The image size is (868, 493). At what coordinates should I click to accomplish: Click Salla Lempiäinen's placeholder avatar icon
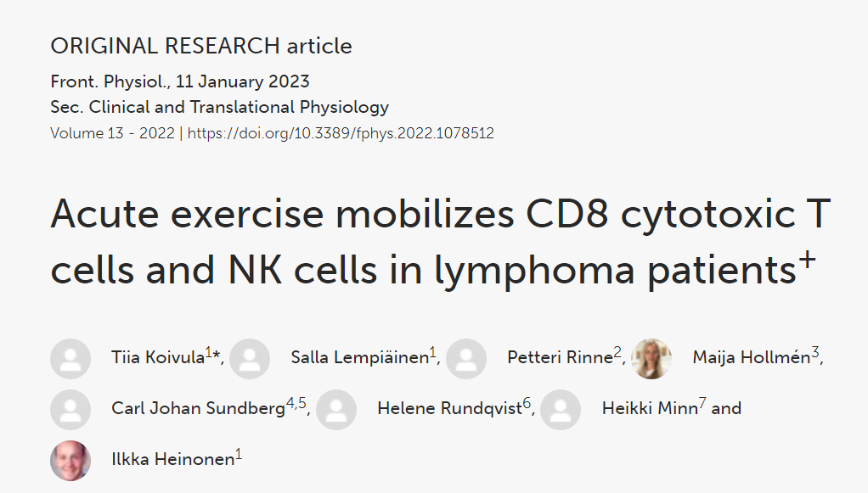coord(250,358)
